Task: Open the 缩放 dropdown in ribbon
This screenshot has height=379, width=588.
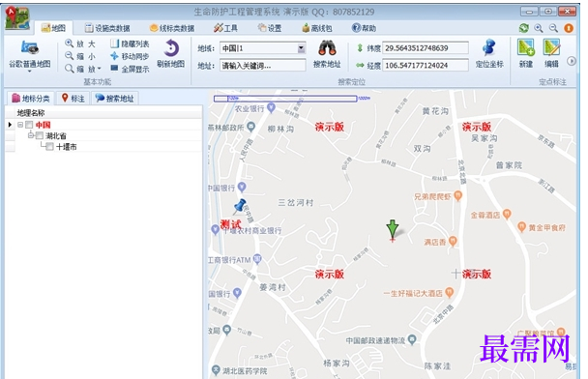Action: 82,69
